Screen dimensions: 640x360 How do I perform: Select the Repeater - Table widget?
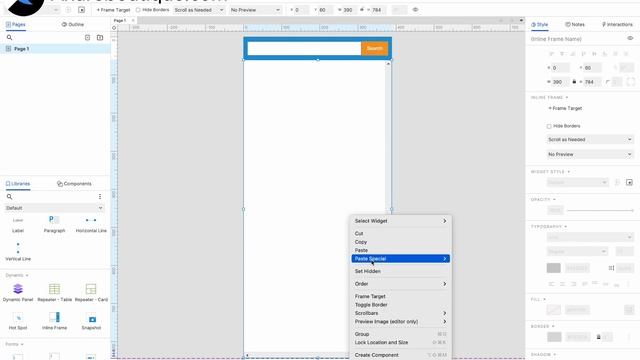coord(54,293)
